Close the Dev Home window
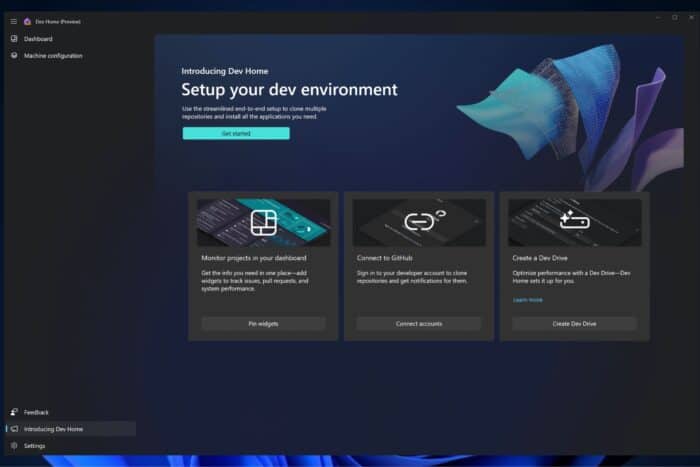Screen dimensions: 700x467 [x=692, y=17]
